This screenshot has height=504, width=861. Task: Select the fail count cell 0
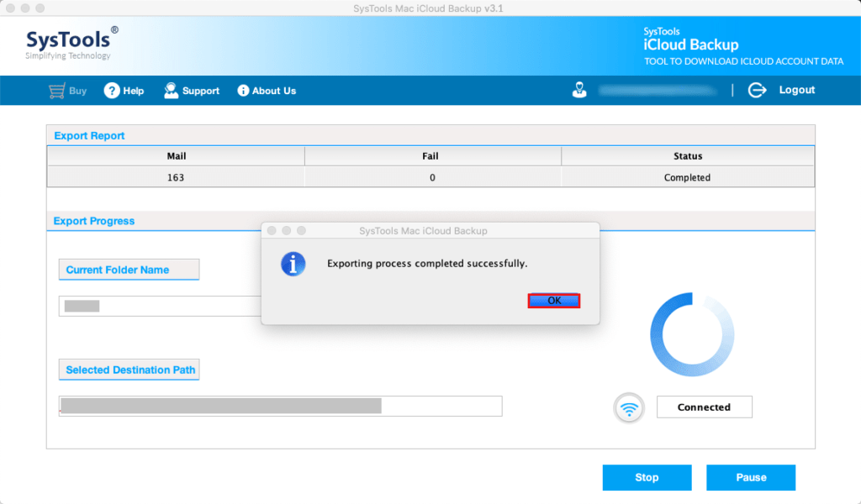(x=432, y=177)
